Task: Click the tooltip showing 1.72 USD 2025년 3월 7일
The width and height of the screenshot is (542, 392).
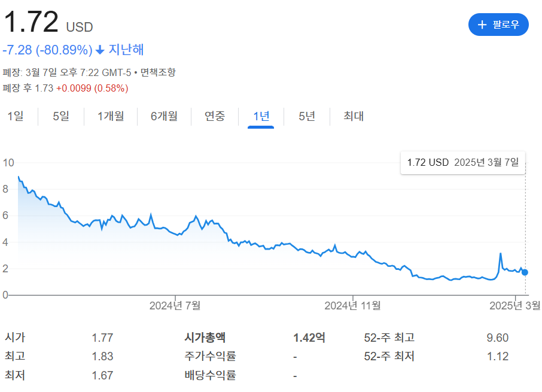Action: point(462,162)
